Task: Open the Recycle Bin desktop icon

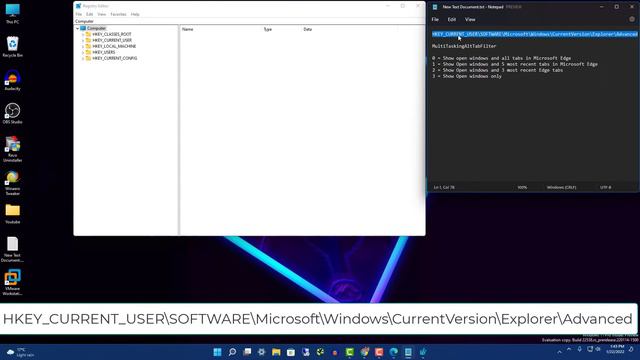Action: click(x=12, y=47)
